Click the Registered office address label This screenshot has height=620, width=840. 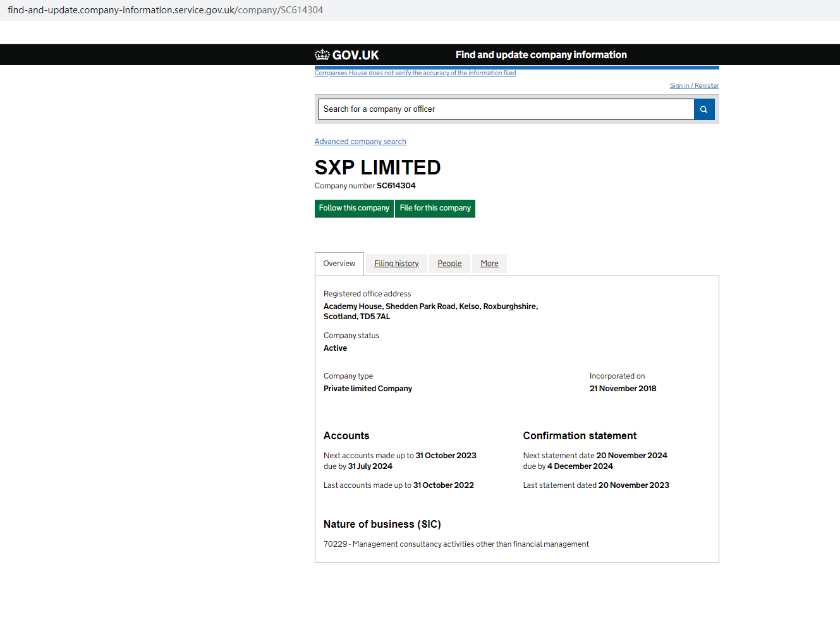(x=367, y=294)
